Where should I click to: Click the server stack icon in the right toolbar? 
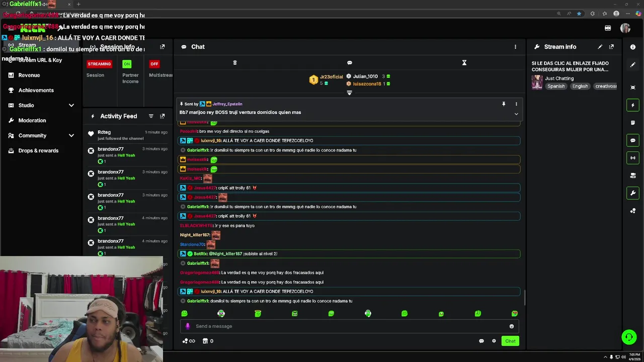(633, 175)
